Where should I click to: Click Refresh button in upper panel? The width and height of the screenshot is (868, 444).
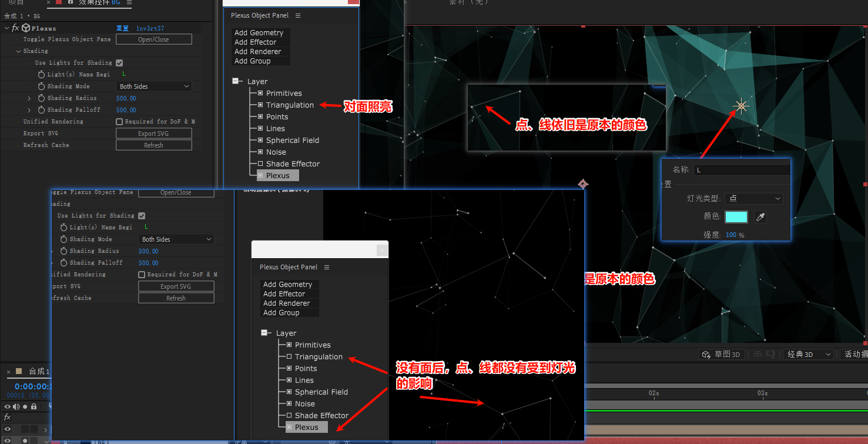point(154,145)
